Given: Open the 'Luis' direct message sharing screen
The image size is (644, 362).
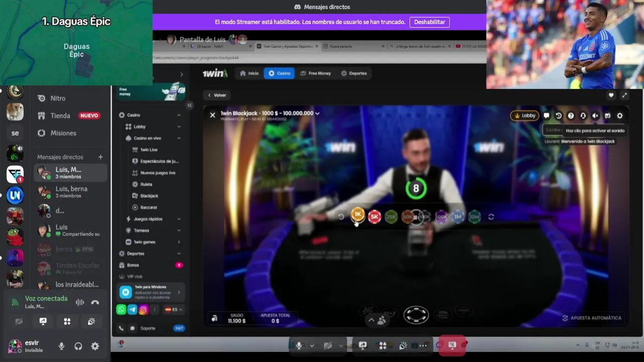Looking at the screenshot, I should click(x=70, y=230).
